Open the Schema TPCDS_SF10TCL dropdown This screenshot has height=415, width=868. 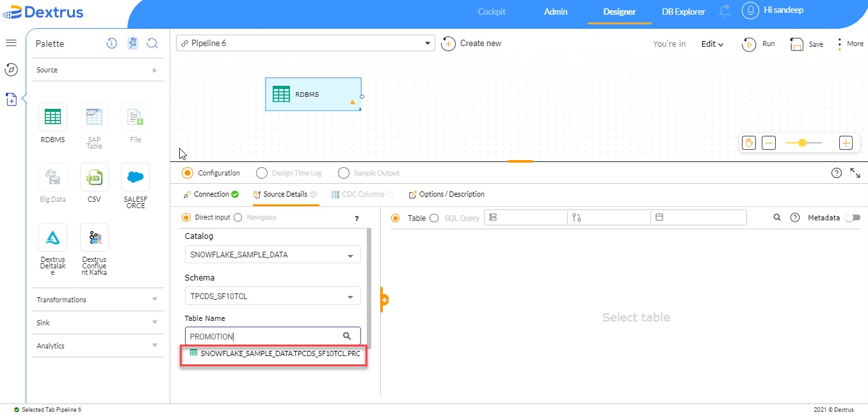click(x=273, y=297)
